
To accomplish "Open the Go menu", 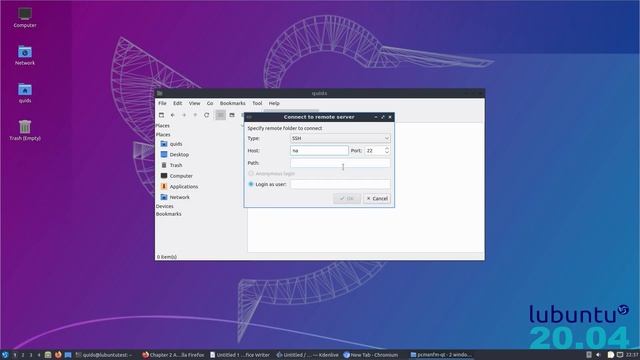I will coord(210,103).
